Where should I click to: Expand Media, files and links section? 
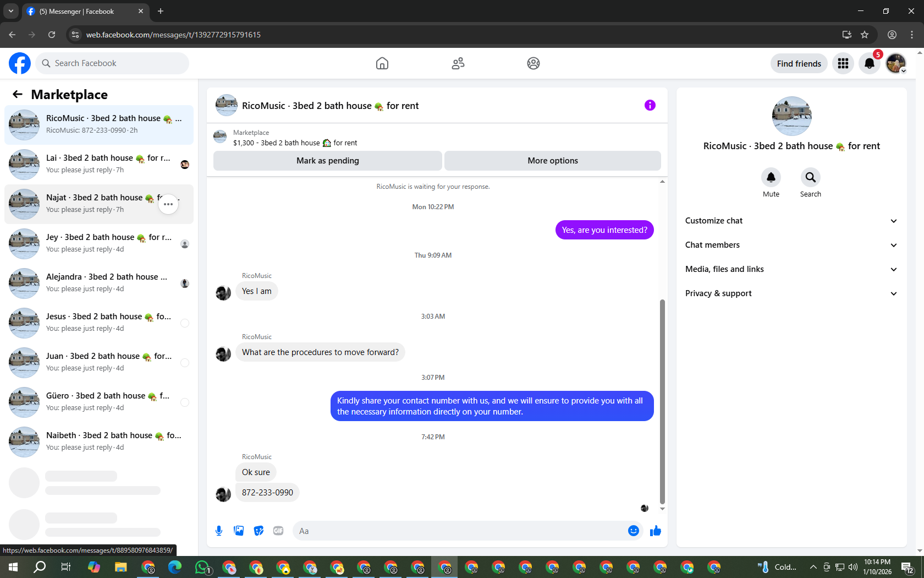click(791, 269)
